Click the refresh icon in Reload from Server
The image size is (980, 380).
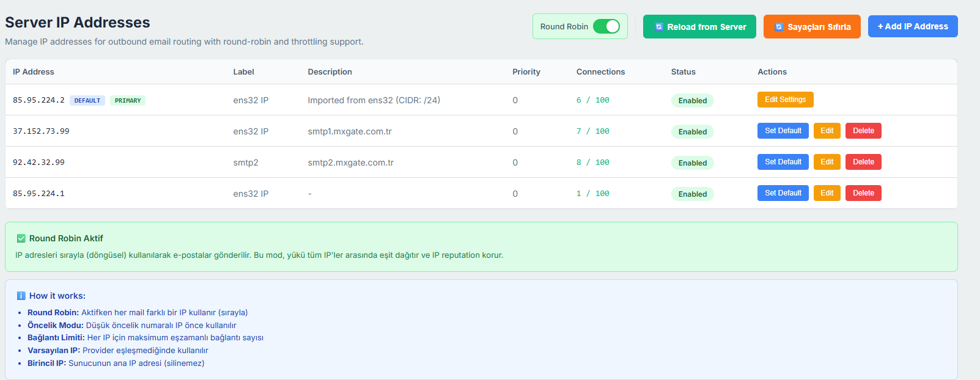[x=659, y=27]
